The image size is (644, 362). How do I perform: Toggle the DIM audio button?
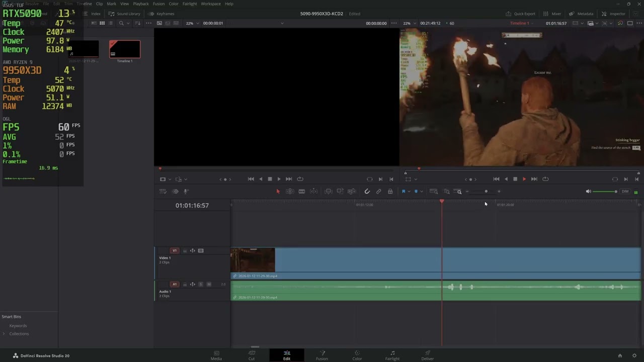tap(625, 192)
